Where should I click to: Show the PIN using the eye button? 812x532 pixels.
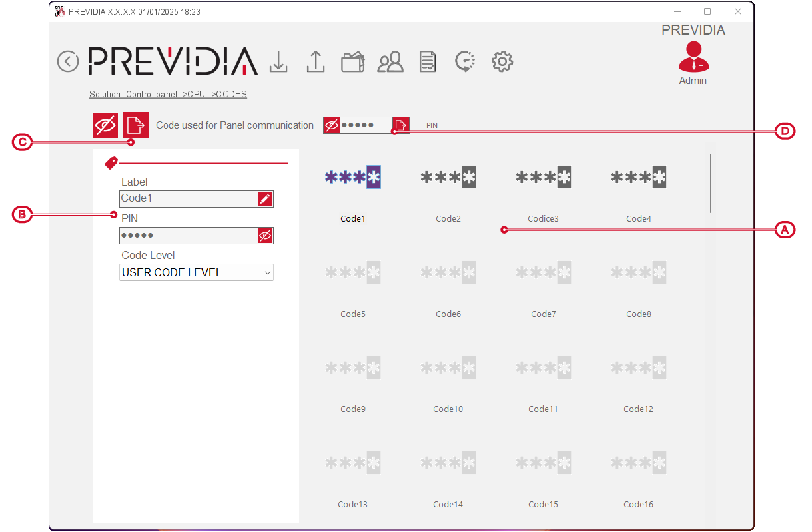point(265,236)
